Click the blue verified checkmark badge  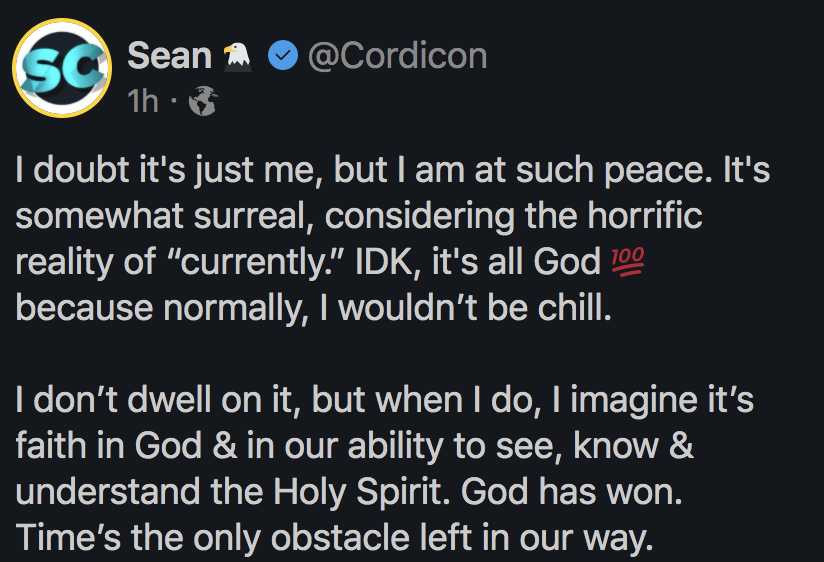pyautogui.click(x=283, y=57)
